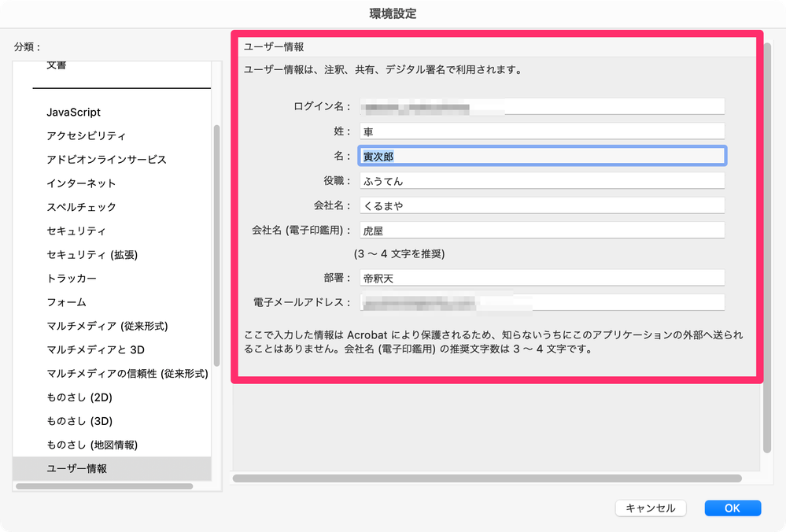Click the ユーザー情報 panel heading

coord(274,47)
